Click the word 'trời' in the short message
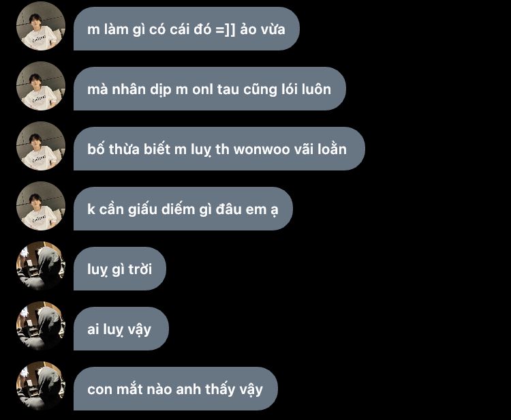This screenshot has width=511, height=420. point(140,269)
